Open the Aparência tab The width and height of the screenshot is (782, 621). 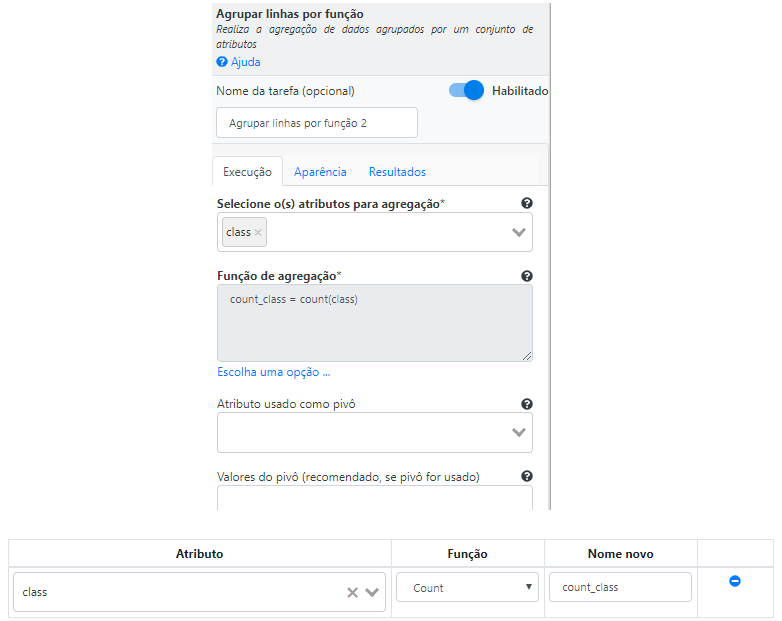tap(320, 172)
